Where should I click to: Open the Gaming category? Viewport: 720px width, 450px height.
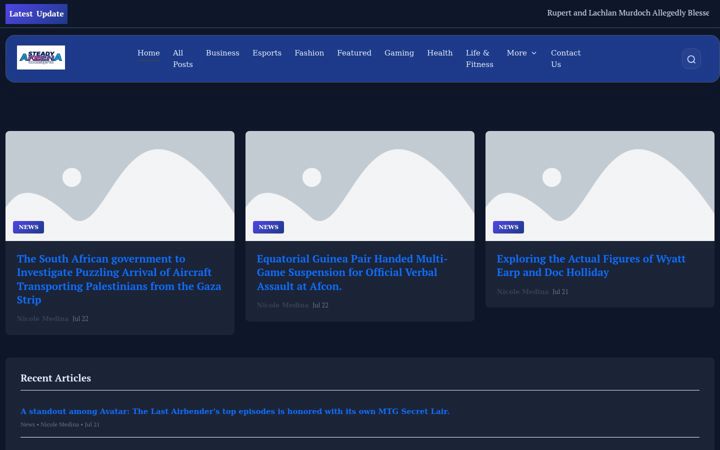pyautogui.click(x=399, y=53)
